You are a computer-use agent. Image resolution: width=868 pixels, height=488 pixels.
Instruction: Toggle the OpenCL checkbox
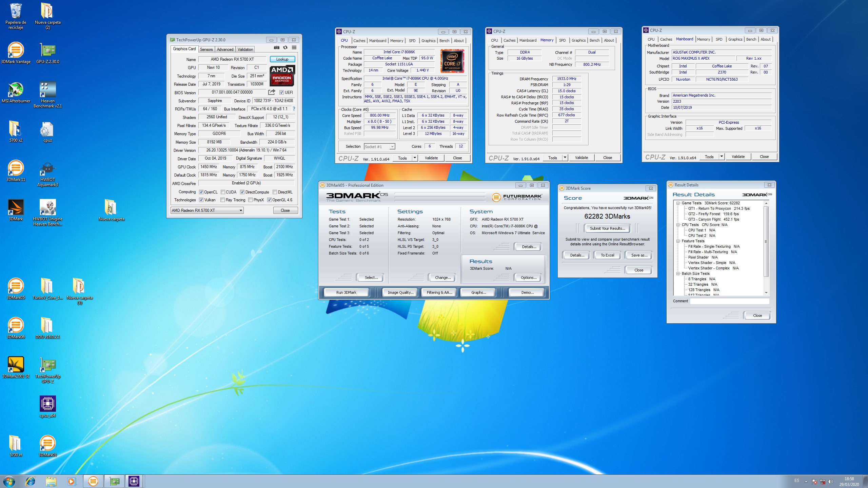point(201,192)
